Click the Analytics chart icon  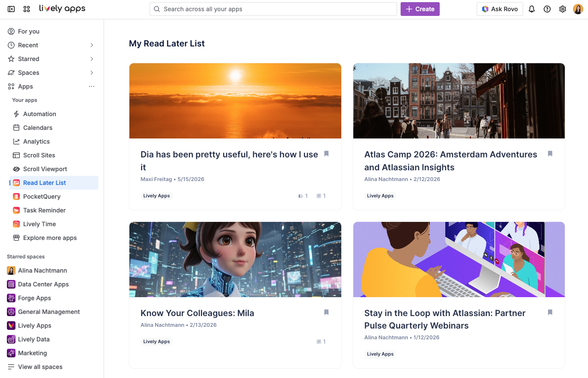pyautogui.click(x=16, y=141)
